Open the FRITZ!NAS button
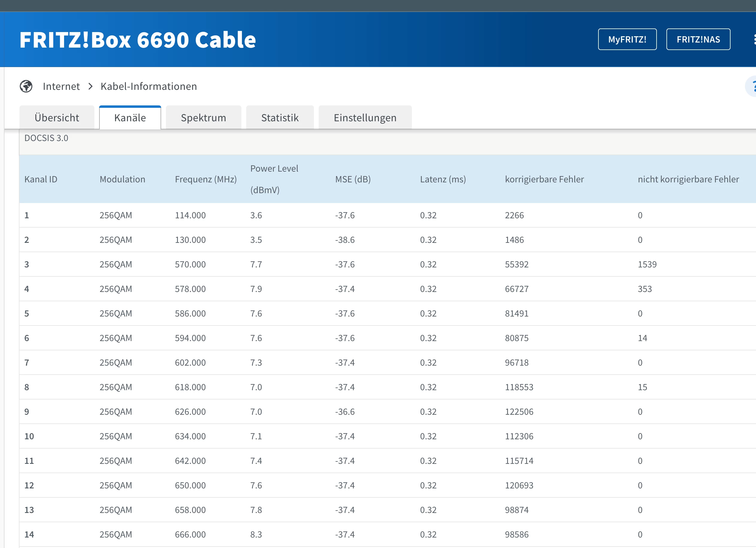This screenshot has width=756, height=548. click(698, 39)
